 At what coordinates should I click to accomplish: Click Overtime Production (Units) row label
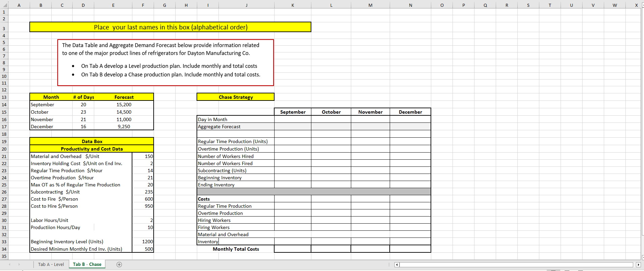point(228,149)
